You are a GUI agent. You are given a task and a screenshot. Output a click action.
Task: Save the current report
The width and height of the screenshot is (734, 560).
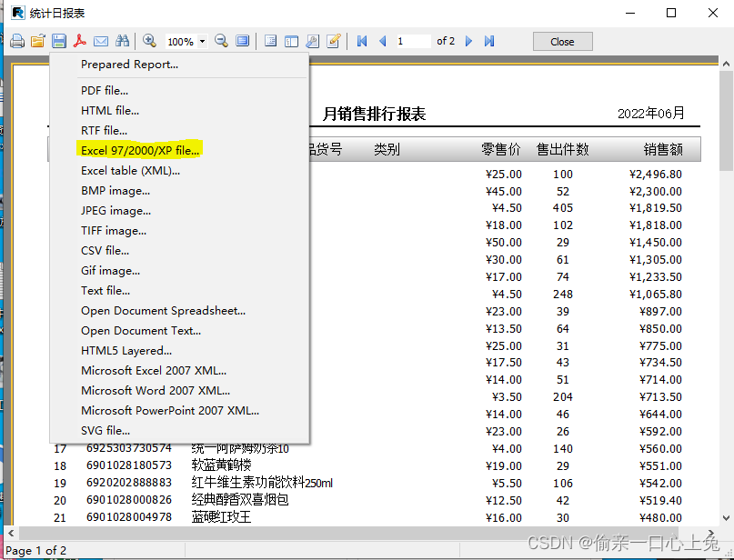pos(58,40)
